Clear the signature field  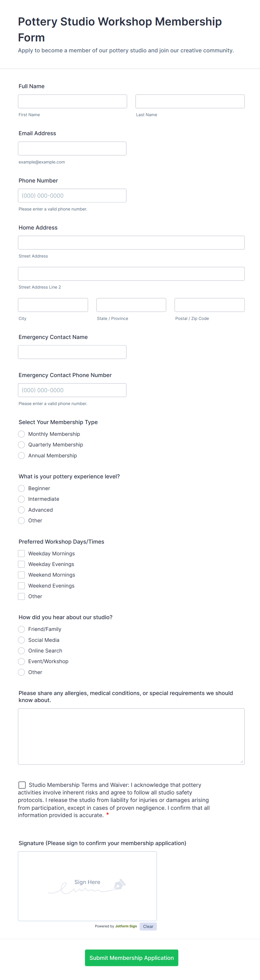point(148,926)
